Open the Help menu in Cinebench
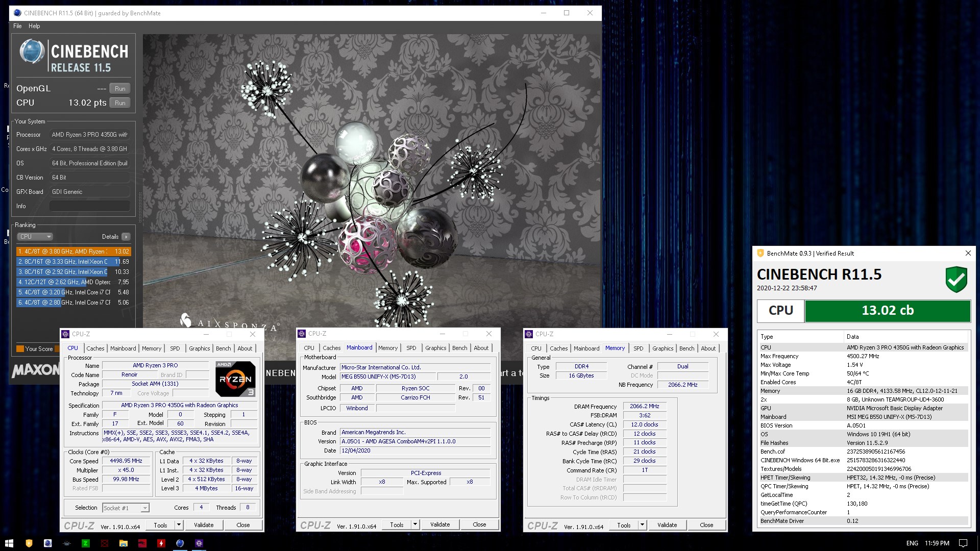 click(34, 26)
